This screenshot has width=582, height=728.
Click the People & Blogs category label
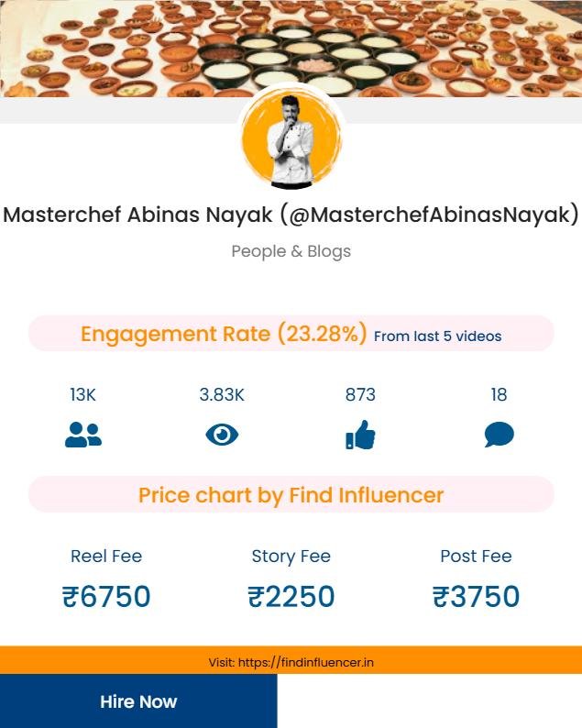click(x=291, y=251)
